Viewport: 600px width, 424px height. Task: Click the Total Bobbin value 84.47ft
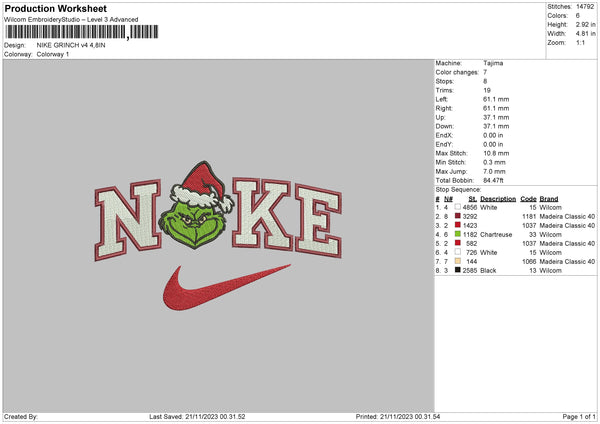tap(493, 180)
